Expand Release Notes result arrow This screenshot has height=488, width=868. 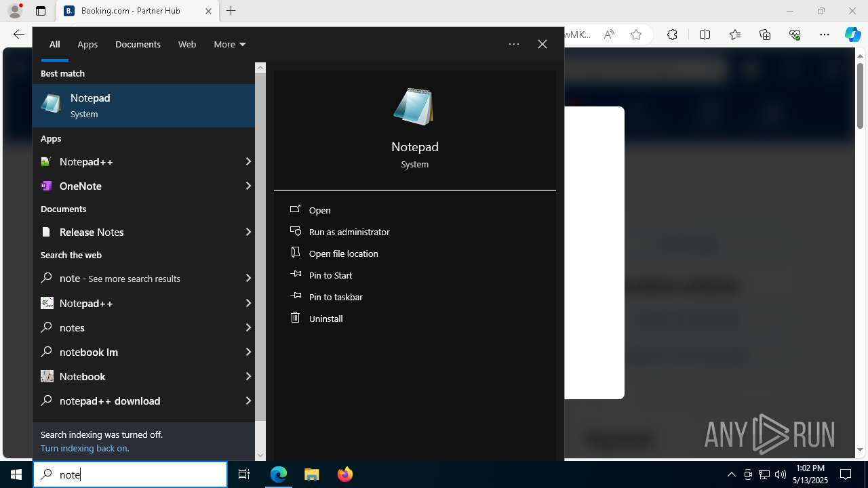248,232
